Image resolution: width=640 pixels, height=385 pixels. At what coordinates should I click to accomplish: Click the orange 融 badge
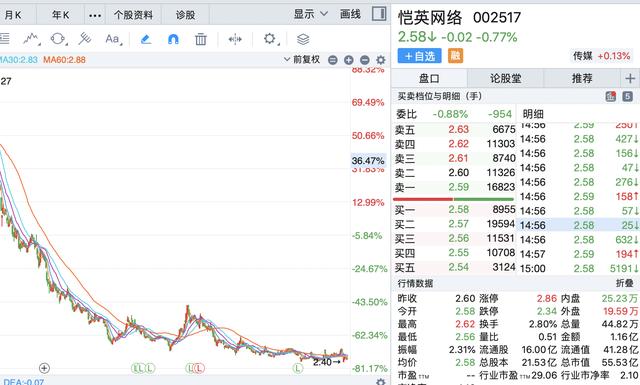click(455, 56)
